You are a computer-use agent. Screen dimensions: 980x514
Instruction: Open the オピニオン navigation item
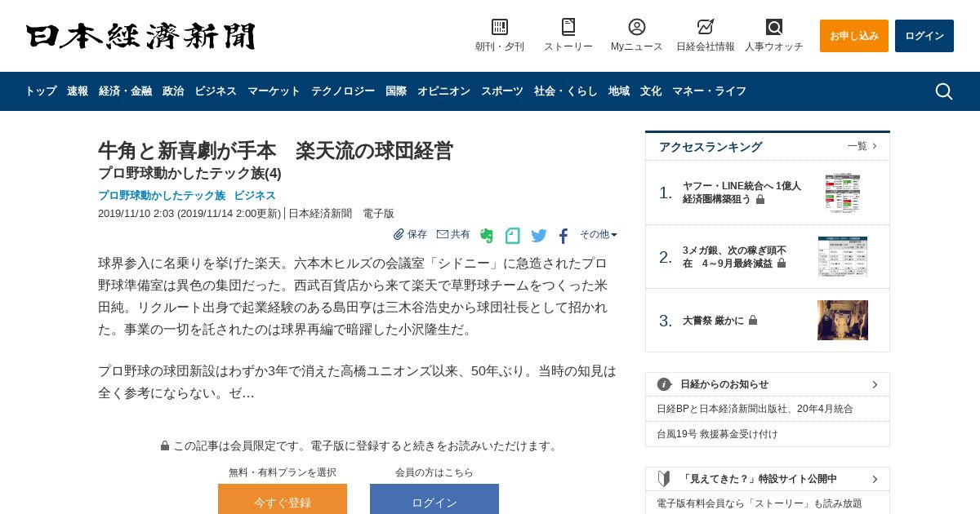tap(443, 91)
